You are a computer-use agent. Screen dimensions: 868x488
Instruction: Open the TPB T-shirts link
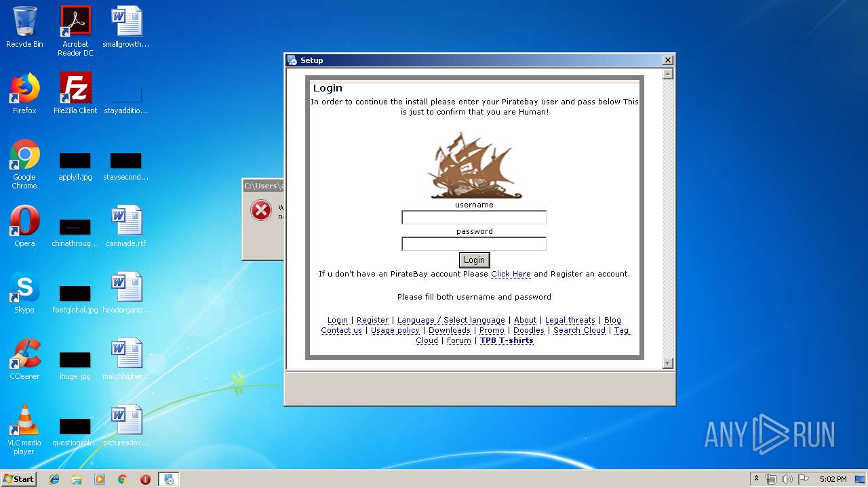[x=507, y=340]
